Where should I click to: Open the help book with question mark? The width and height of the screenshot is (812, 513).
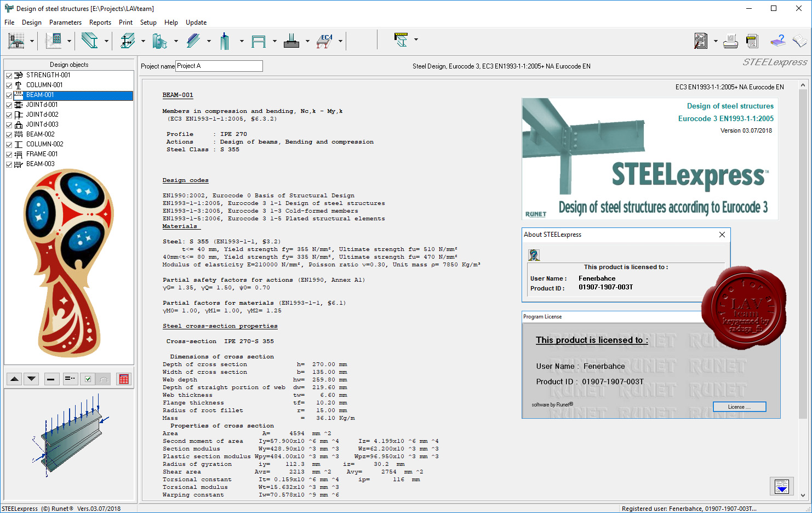[777, 41]
